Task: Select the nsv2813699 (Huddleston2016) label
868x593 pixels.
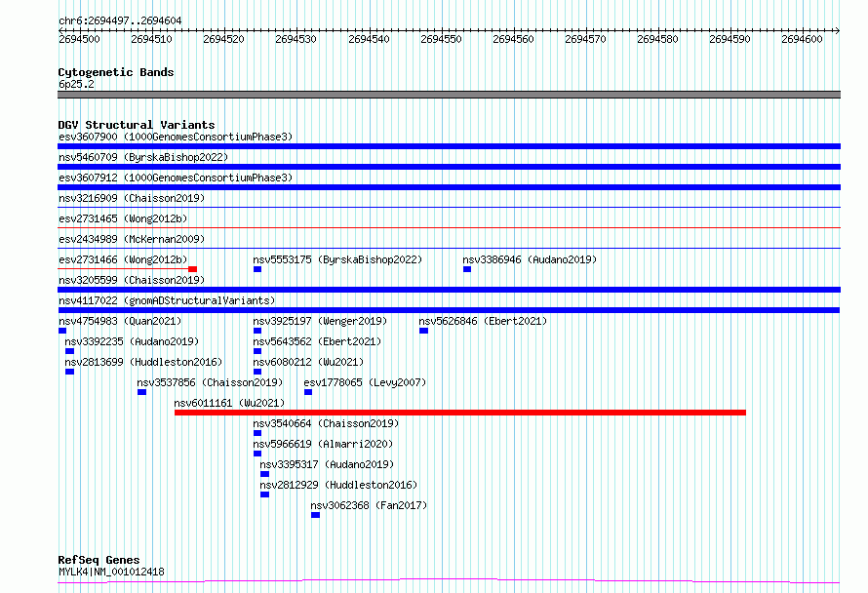Action: click(x=143, y=362)
